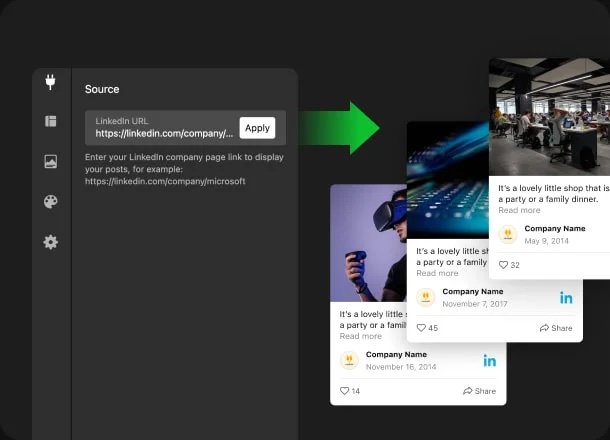Click Read more on May 9, 2014 post
This screenshot has width=610, height=440.
pos(519,210)
